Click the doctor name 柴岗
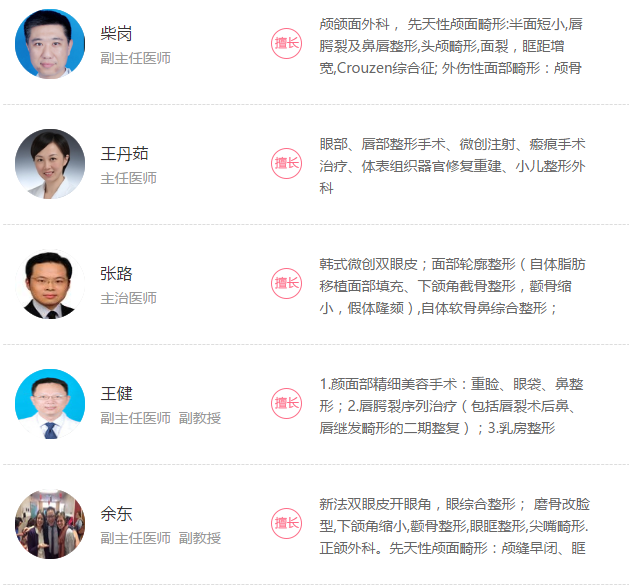 tap(116, 34)
